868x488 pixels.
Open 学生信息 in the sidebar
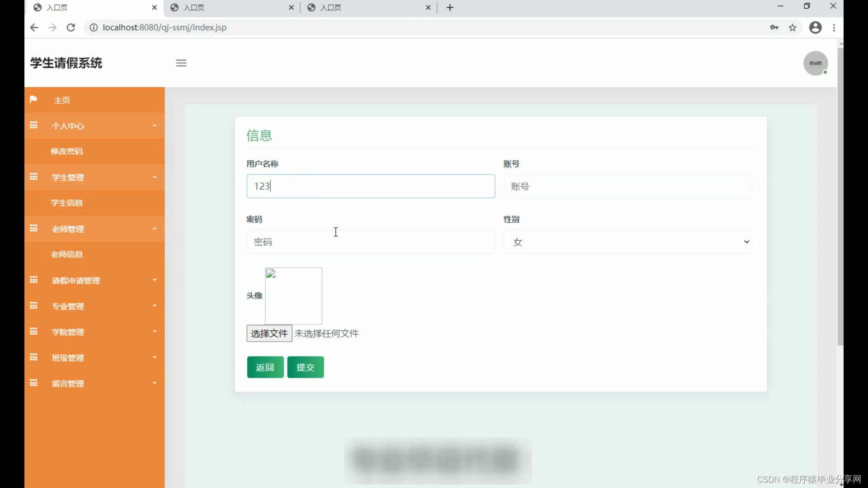[67, 203]
